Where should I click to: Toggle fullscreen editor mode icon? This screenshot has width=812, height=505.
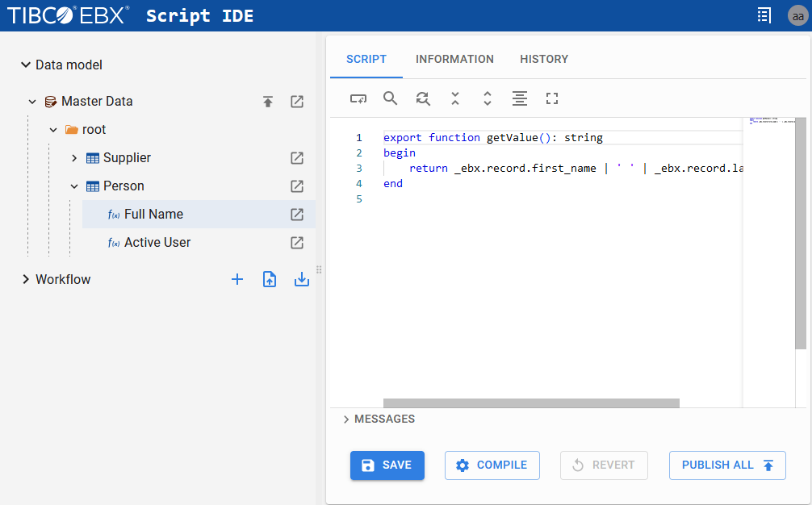[x=552, y=98]
